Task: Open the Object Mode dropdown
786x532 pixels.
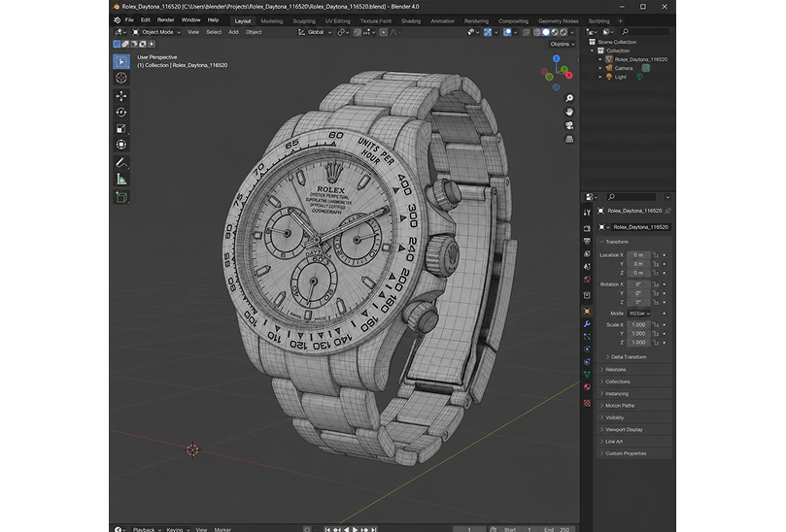Action: [156, 32]
